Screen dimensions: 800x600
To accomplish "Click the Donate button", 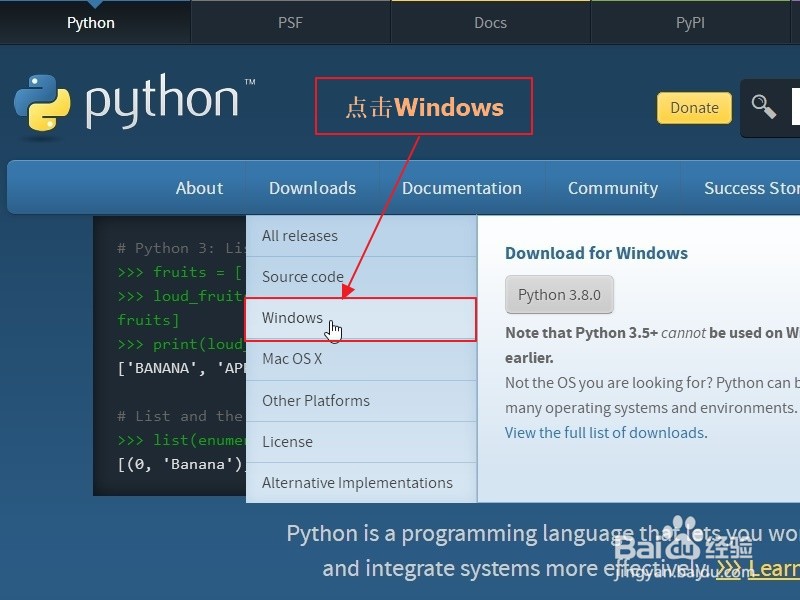I will pos(694,107).
